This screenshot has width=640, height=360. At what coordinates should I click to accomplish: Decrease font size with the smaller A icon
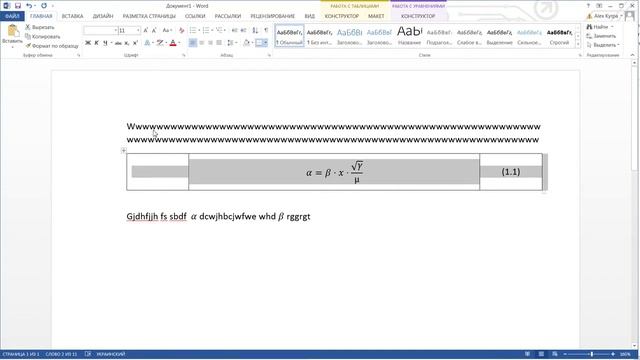(154, 31)
